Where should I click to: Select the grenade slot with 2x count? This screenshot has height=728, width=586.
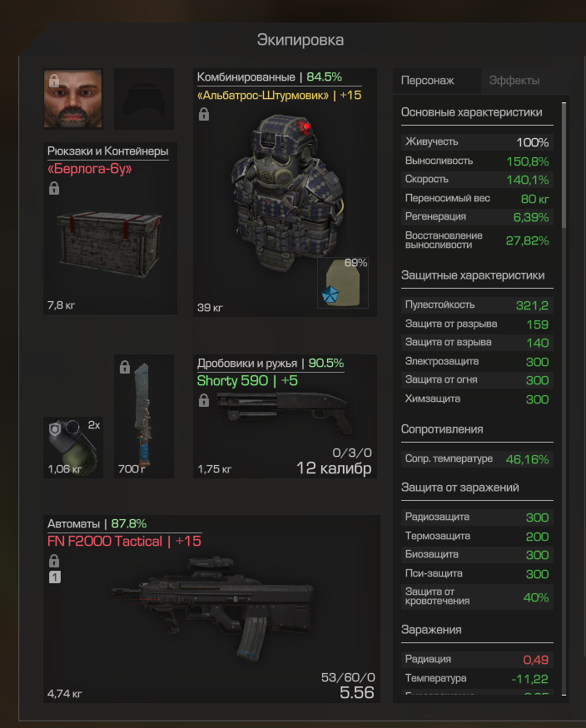pyautogui.click(x=73, y=448)
